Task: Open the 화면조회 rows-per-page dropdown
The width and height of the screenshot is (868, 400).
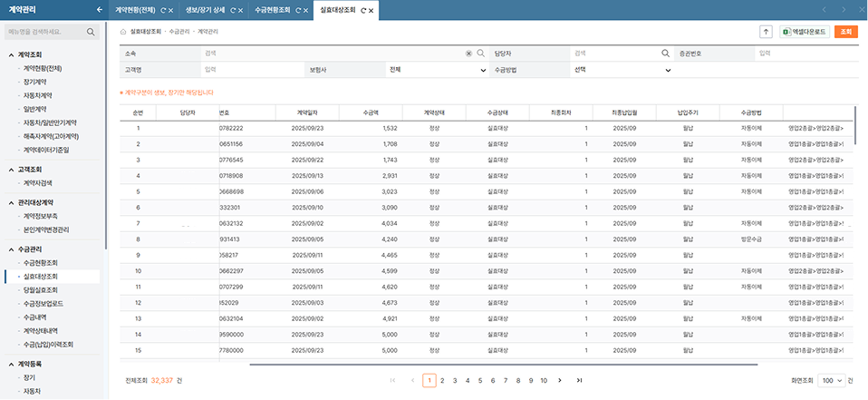Action: tap(829, 380)
